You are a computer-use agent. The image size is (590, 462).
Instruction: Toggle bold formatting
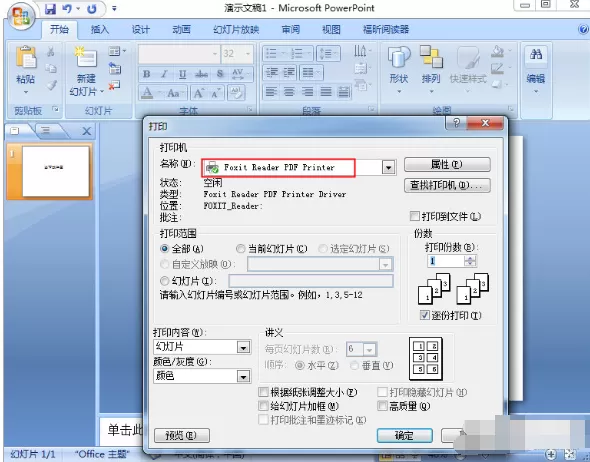[x=147, y=74]
